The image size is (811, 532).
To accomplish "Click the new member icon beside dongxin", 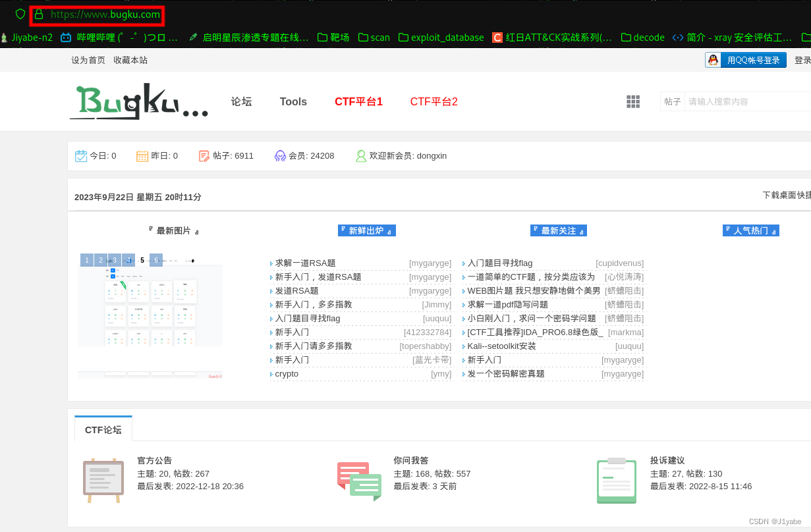I will coord(361,155).
